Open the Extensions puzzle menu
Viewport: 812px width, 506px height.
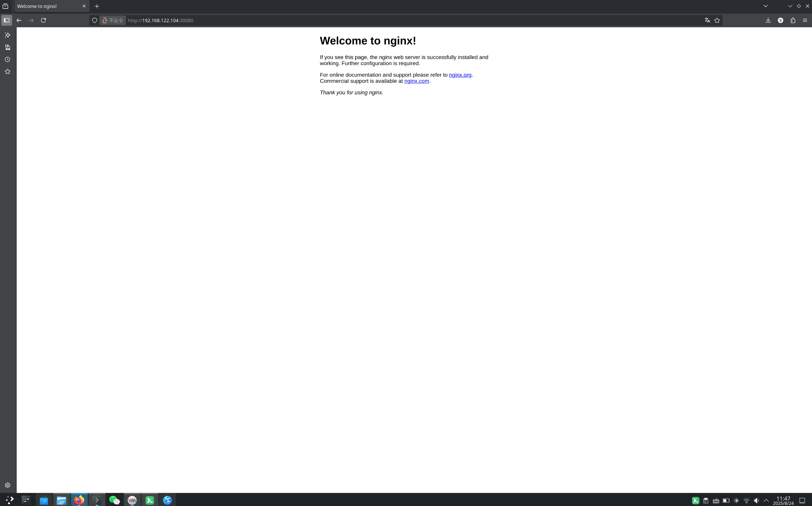(x=793, y=20)
